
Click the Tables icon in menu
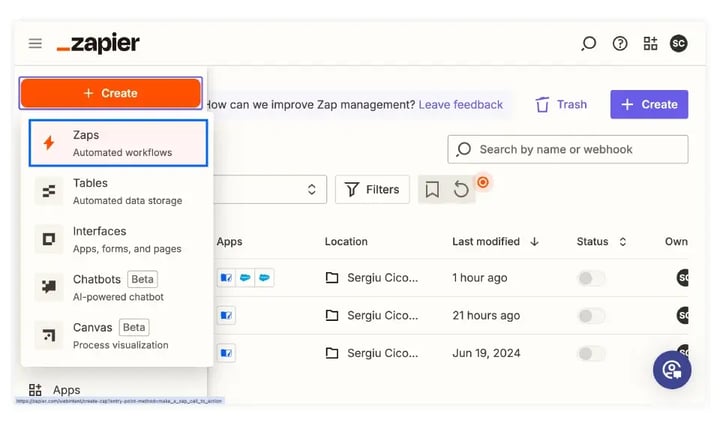[x=49, y=191]
